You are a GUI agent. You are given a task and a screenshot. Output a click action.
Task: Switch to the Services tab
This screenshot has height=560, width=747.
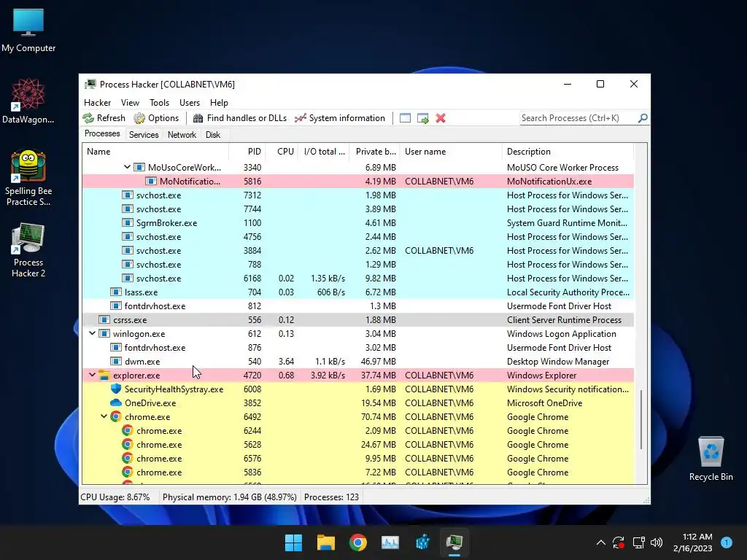pos(144,135)
